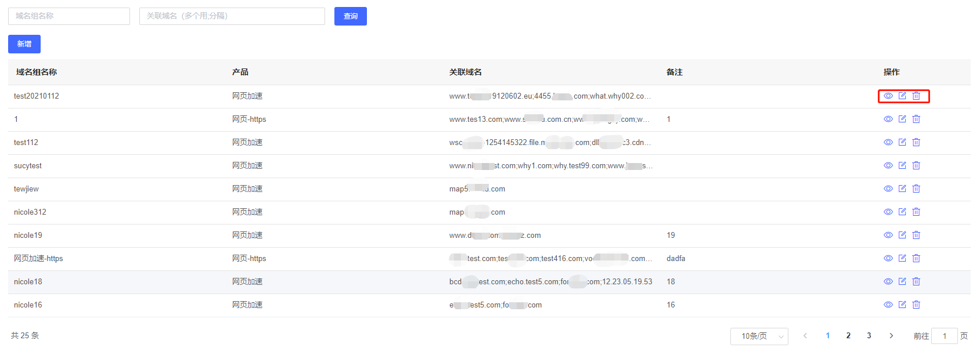
Task: Go to previous page arrow
Action: pyautogui.click(x=805, y=335)
